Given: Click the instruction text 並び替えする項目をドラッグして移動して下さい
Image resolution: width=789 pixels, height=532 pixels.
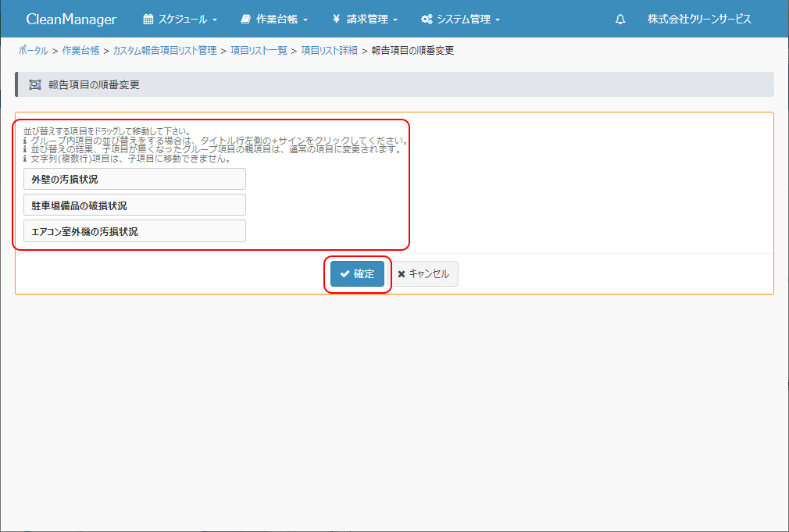Looking at the screenshot, I should point(107,131).
